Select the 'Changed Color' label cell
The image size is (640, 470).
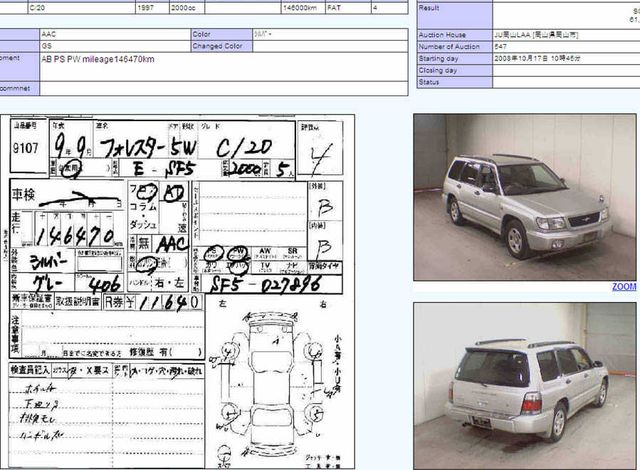tap(222, 46)
